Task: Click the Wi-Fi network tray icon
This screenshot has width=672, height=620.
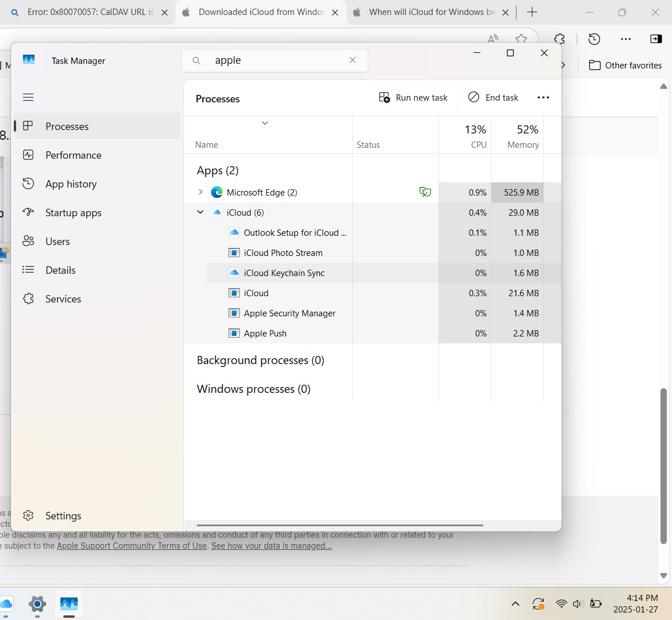Action: (x=561, y=604)
